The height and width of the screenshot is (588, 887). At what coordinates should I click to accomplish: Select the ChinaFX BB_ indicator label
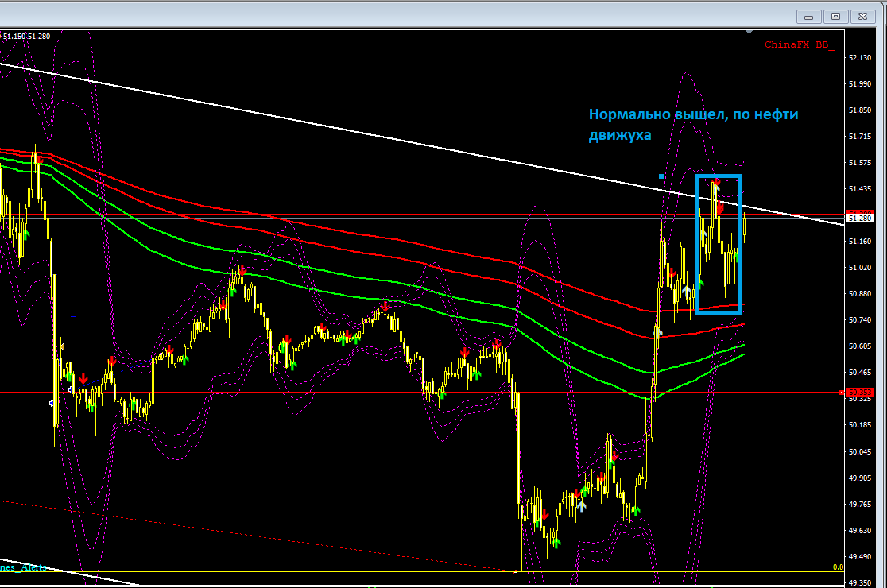(x=800, y=45)
